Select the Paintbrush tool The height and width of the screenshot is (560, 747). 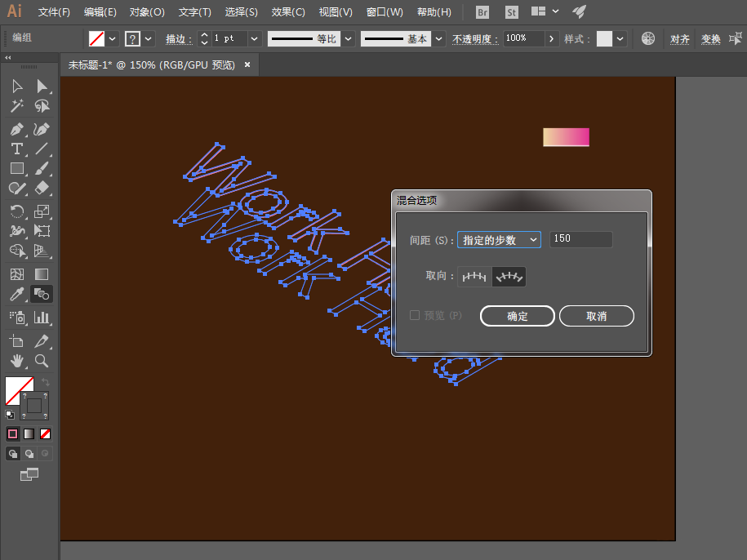tap(42, 168)
